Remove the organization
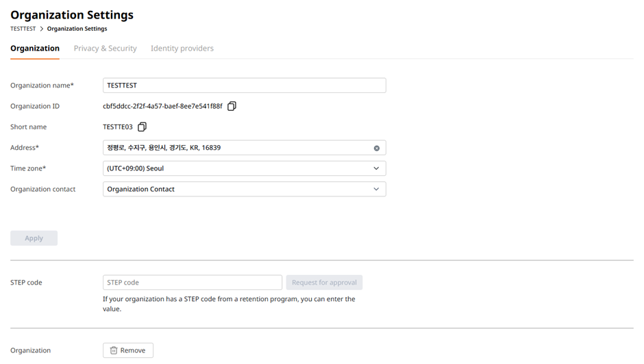The height and width of the screenshot is (364, 644). 128,350
